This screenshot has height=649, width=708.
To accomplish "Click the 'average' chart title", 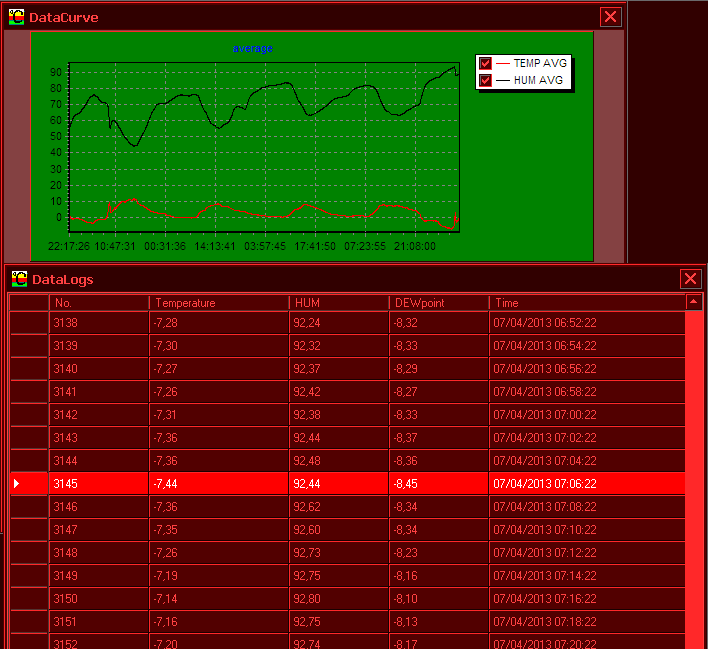I will pos(253,48).
